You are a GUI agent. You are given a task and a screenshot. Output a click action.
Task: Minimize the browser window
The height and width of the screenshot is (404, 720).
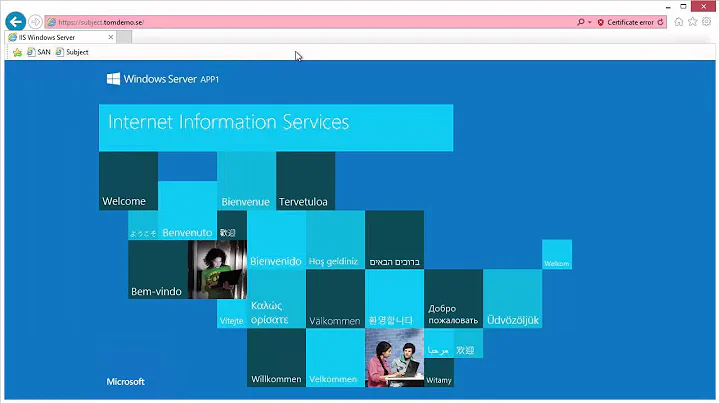[x=669, y=7]
